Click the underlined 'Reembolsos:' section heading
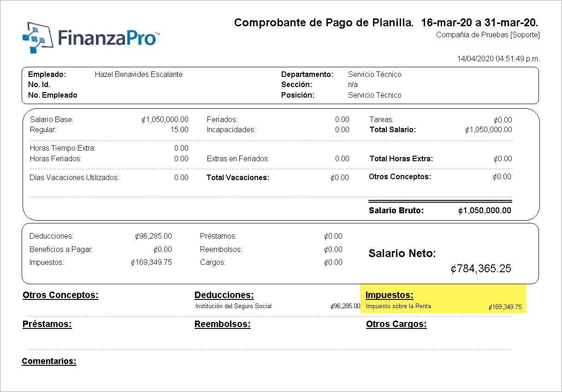 (223, 324)
